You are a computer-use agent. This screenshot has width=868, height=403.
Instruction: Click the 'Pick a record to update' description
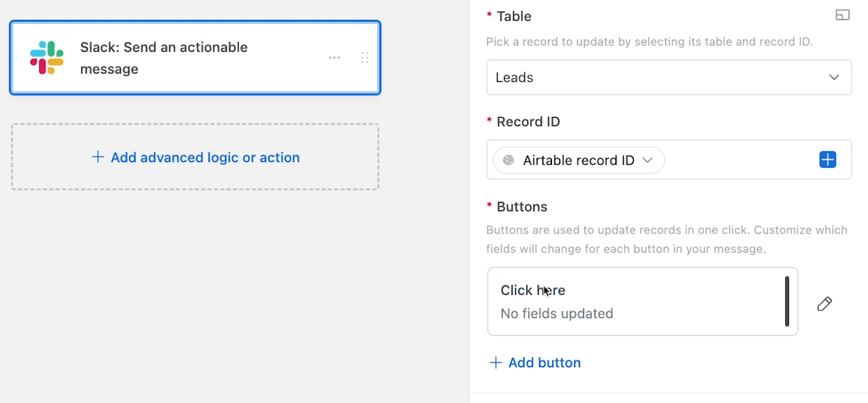(x=649, y=42)
